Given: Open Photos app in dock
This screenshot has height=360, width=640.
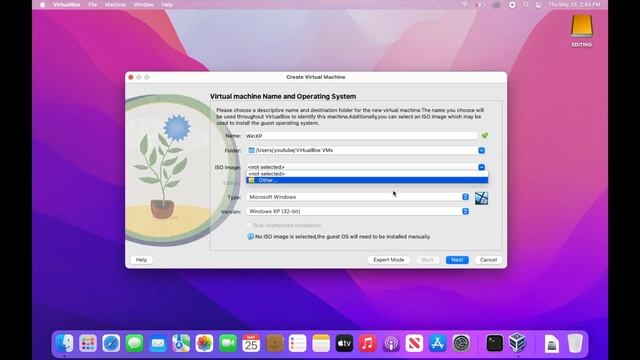Looking at the screenshot, I should pyautogui.click(x=204, y=343).
